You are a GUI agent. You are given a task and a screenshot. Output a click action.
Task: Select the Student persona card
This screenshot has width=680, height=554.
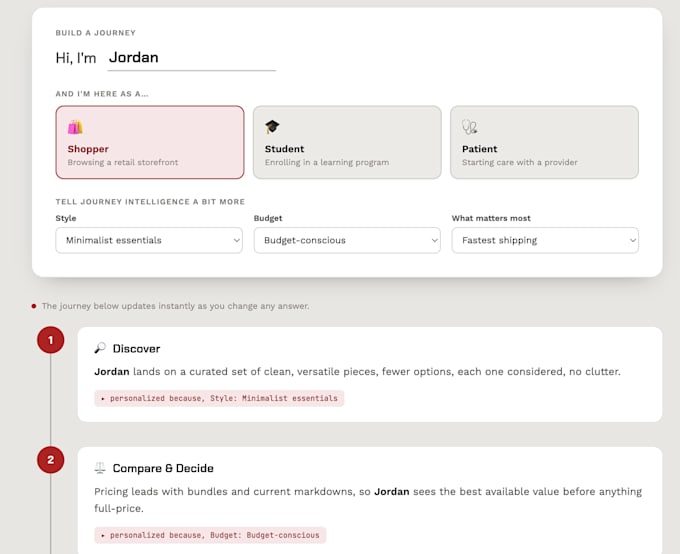coord(347,142)
